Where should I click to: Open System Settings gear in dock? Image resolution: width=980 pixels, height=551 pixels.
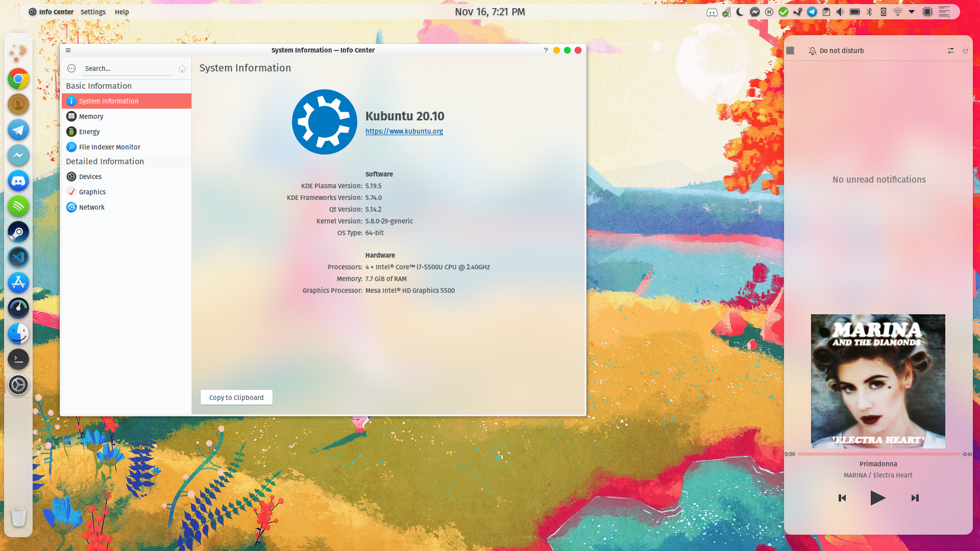(18, 385)
